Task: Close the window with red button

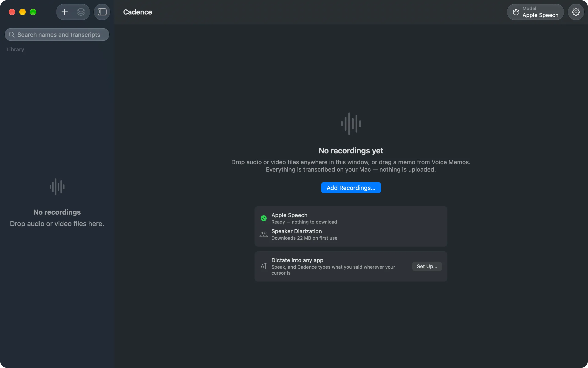Action: pos(12,12)
